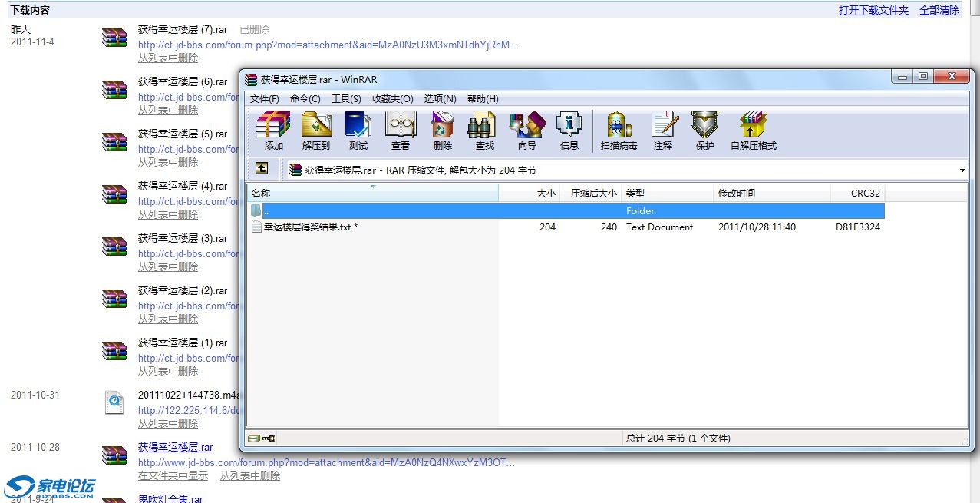Click the RAR icon beside 获得幸运楼层 (6).rar
Image resolution: width=980 pixels, height=503 pixels.
[x=114, y=89]
